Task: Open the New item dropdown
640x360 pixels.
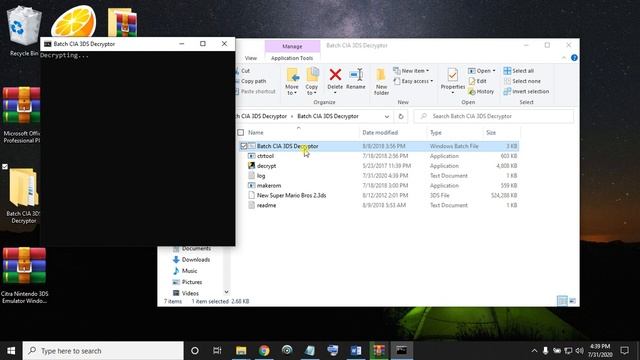Action: coord(411,71)
